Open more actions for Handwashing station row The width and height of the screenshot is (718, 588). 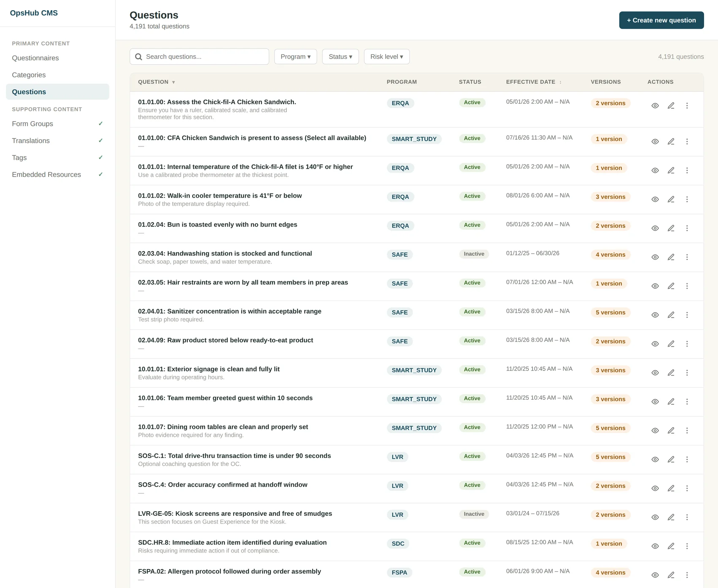tap(687, 257)
